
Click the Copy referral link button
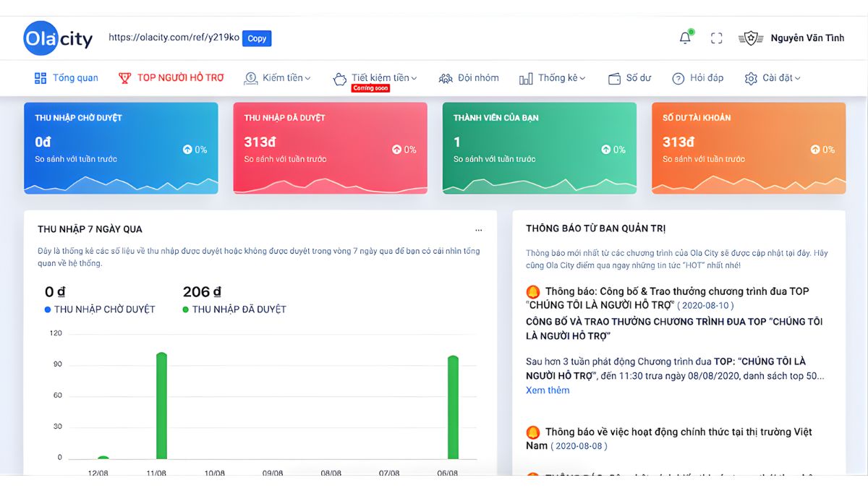[257, 39]
